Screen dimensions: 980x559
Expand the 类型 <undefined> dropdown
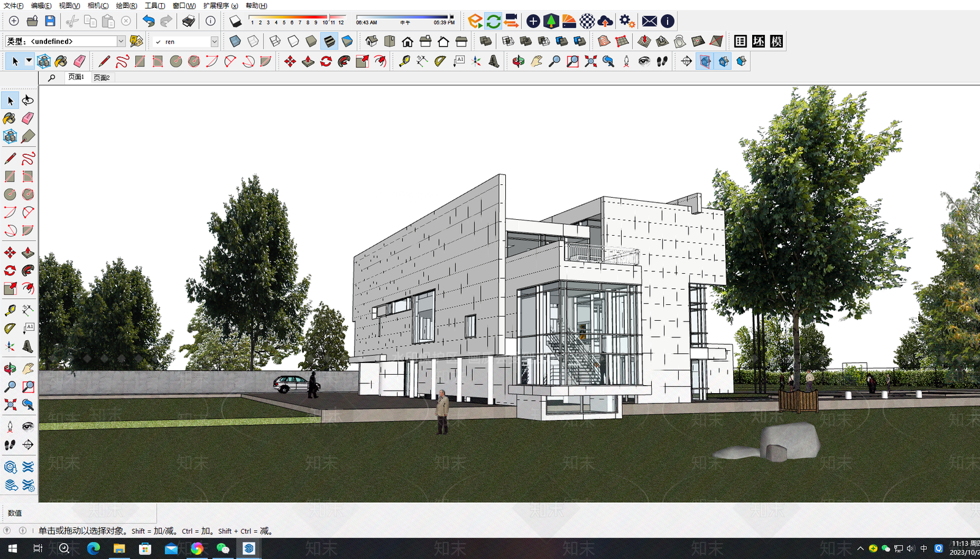(x=121, y=41)
